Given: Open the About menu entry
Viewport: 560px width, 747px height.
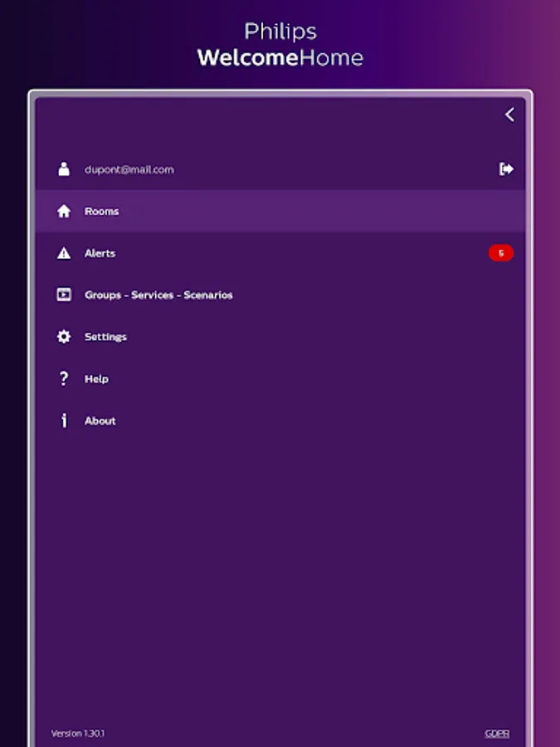Looking at the screenshot, I should 280,421.
